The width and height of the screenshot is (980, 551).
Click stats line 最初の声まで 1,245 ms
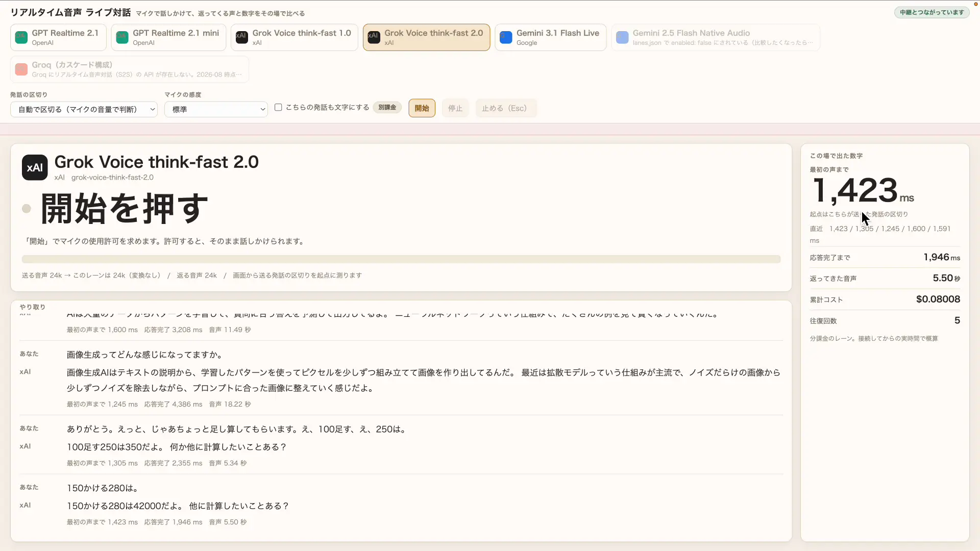pyautogui.click(x=159, y=404)
